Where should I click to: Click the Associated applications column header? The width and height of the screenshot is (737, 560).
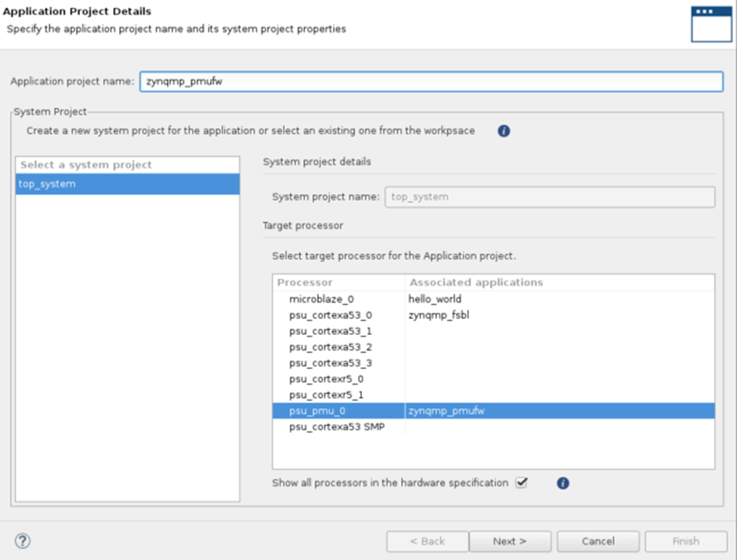point(476,282)
